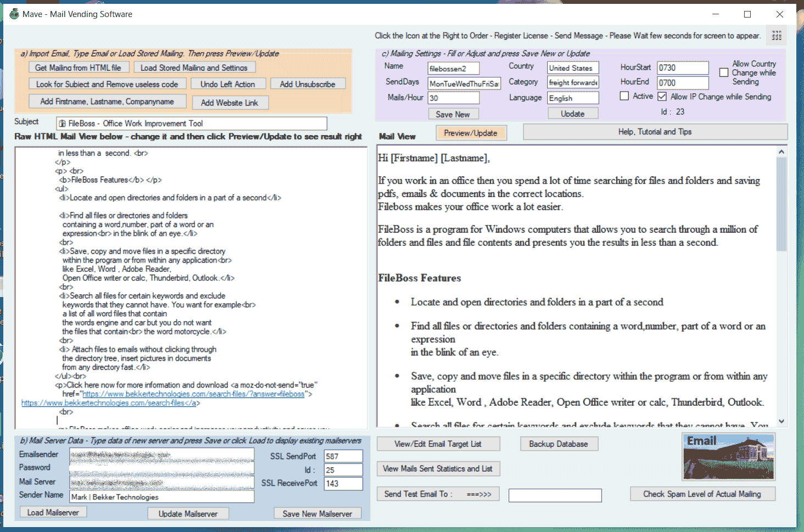Click the Preview/Update button
Viewport: 804px width, 532px height.
(471, 133)
